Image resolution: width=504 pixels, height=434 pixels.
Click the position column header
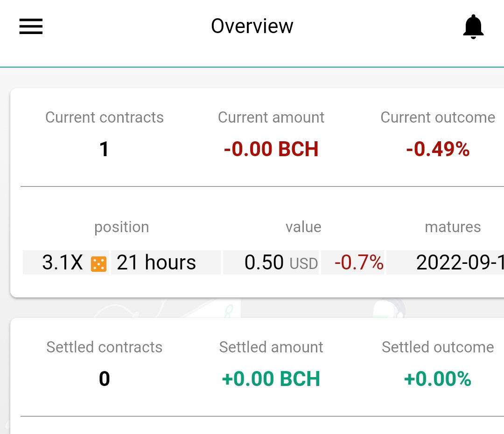(121, 227)
